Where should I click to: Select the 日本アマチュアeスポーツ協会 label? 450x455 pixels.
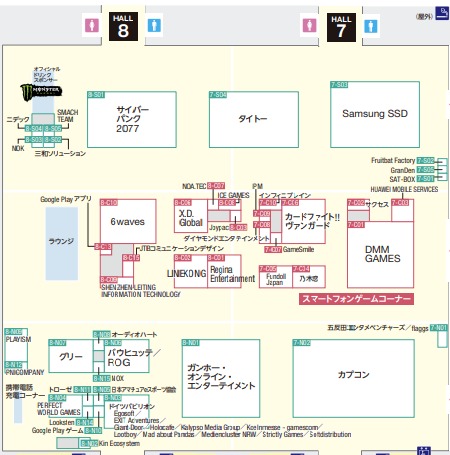point(144,389)
